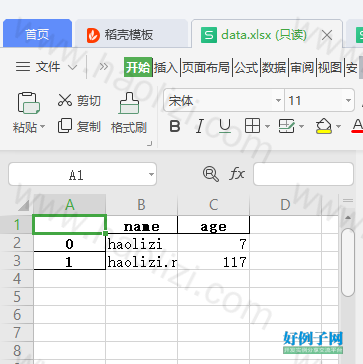Open the insert function fx button
Screen dimensions: 363x364
(237, 174)
